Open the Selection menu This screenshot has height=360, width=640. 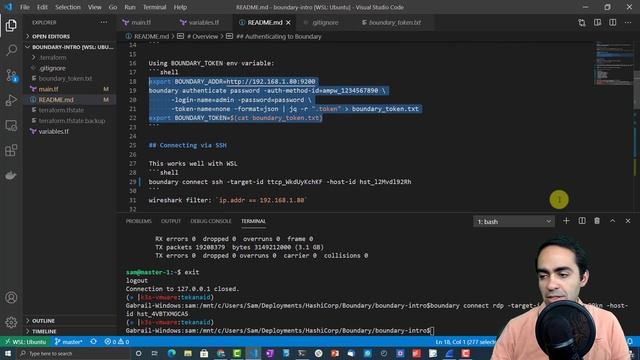click(68, 7)
